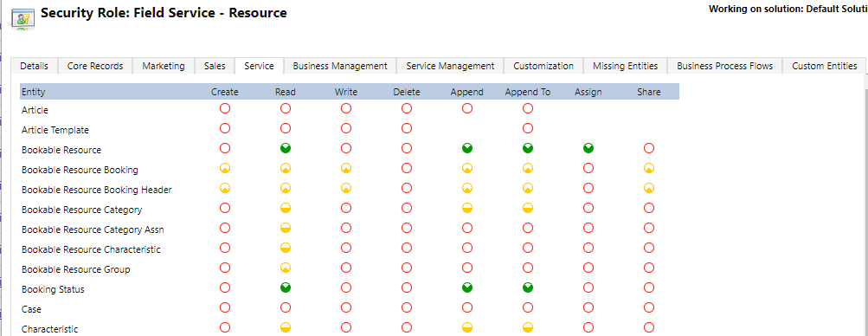Viewport: 868px width, 336px height.
Task: Click the Read column header
Action: [285, 92]
